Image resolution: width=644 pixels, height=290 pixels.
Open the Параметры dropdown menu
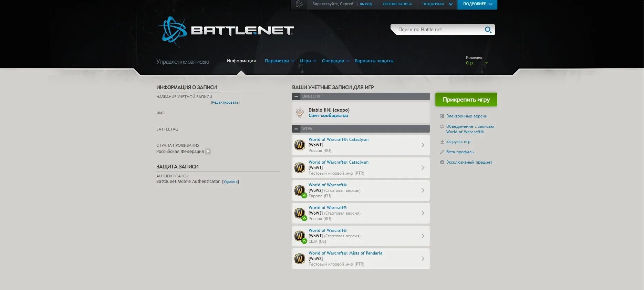279,61
